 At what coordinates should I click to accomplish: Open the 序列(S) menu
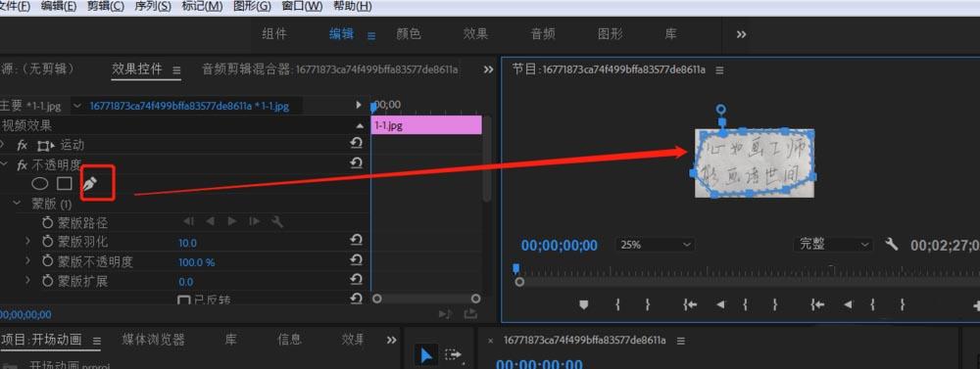coord(153,6)
